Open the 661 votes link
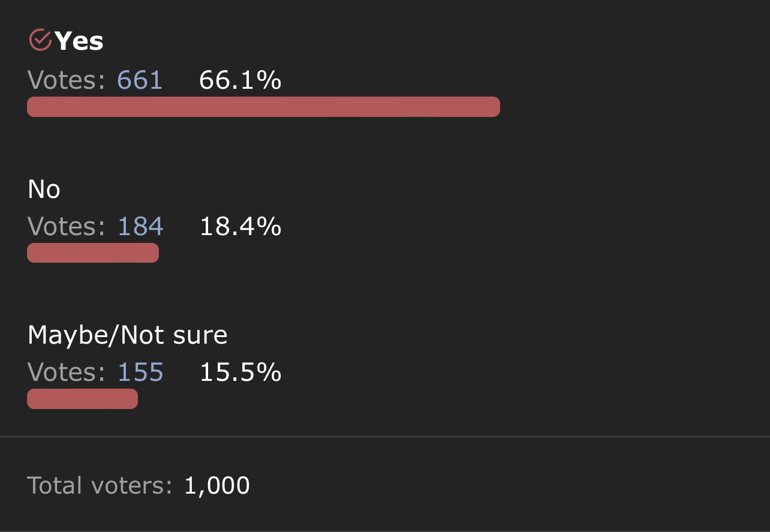The image size is (770, 532). coord(140,80)
